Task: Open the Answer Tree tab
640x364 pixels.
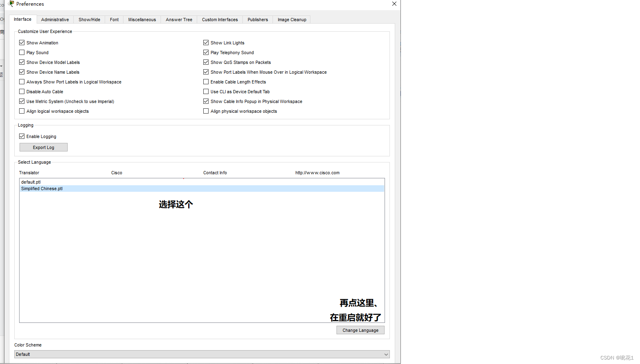Action: (179, 20)
